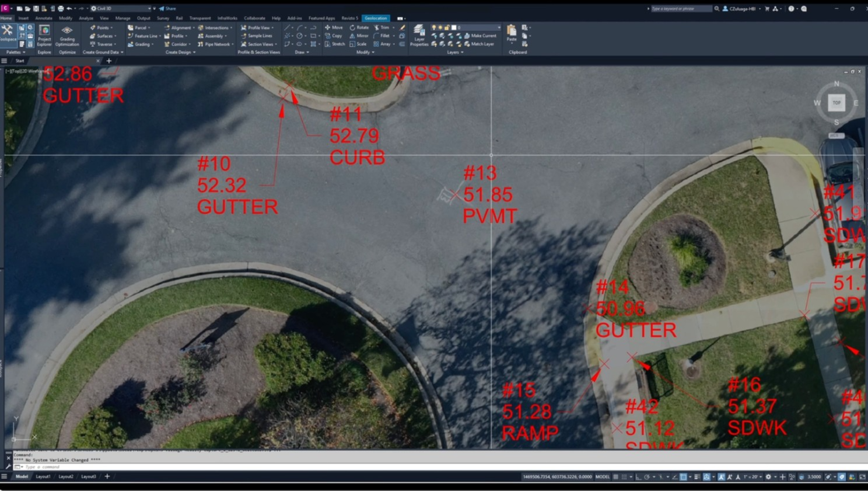The width and height of the screenshot is (868, 491).
Task: Click the search magnifier icon
Action: 717,9
